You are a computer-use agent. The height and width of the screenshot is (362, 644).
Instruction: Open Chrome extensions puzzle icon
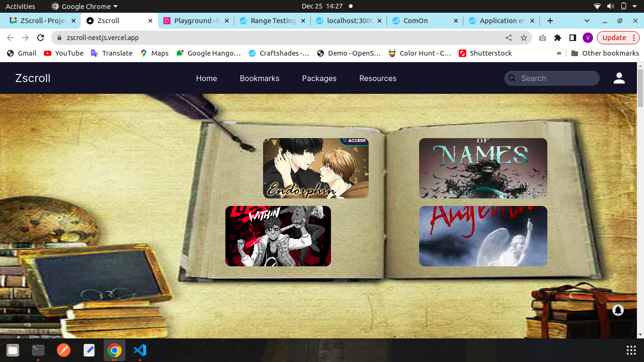pyautogui.click(x=558, y=38)
